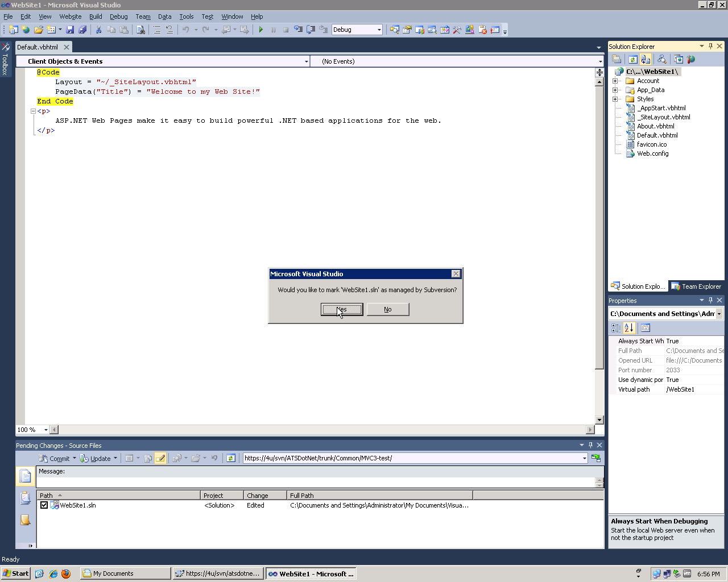The height and width of the screenshot is (582, 728).
Task: Close the Default.vbhtml editor tab
Action: [67, 47]
